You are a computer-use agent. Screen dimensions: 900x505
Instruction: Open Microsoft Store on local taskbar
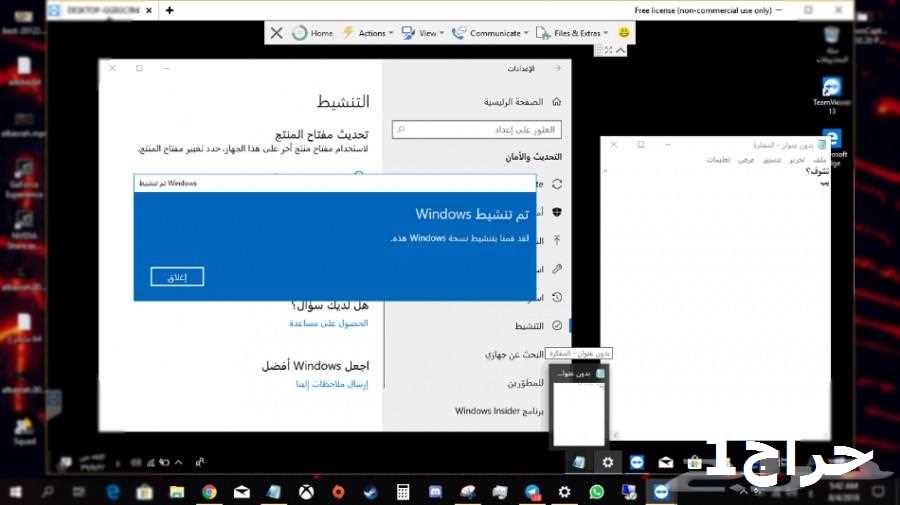pyautogui.click(x=145, y=492)
